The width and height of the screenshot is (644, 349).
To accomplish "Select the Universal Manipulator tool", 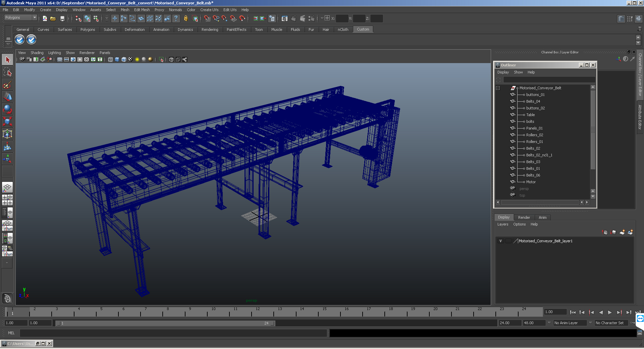I will point(7,134).
